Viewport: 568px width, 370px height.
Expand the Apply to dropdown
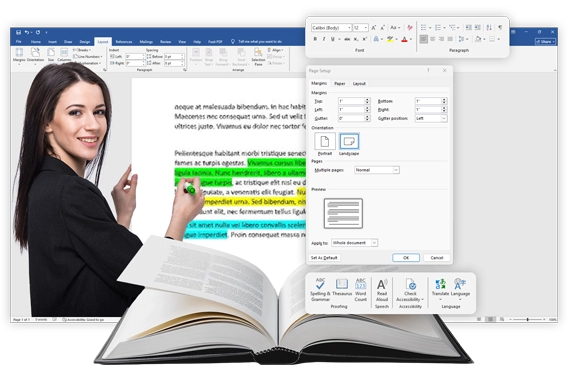pos(355,243)
